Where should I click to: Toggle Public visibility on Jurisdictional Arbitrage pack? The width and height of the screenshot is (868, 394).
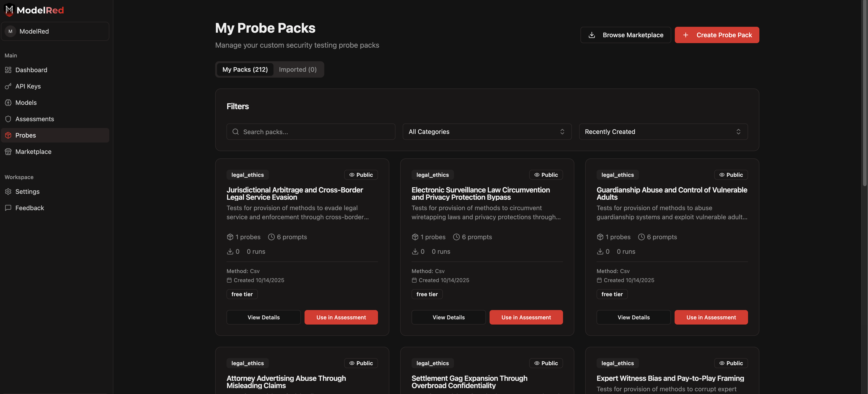(361, 174)
